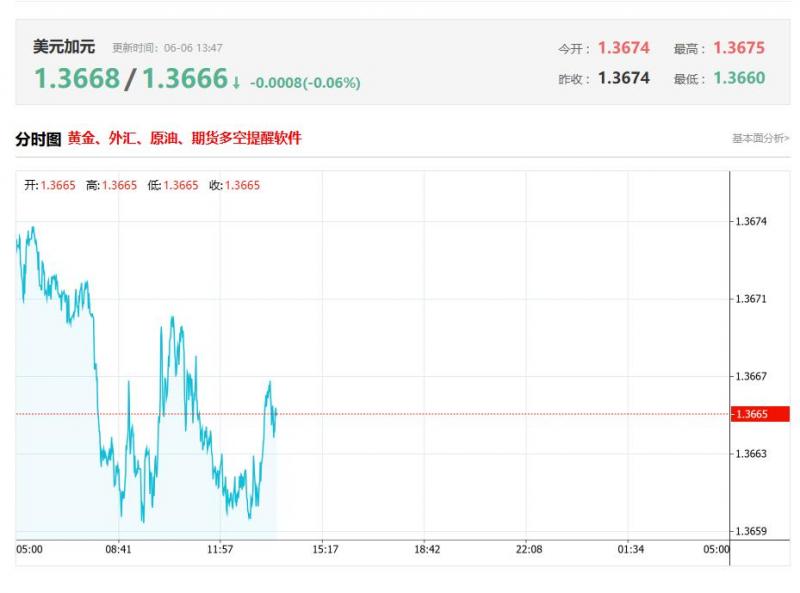This screenshot has width=800, height=593.
Task: Click the green down arrow next to 1.3666
Action: (x=236, y=83)
